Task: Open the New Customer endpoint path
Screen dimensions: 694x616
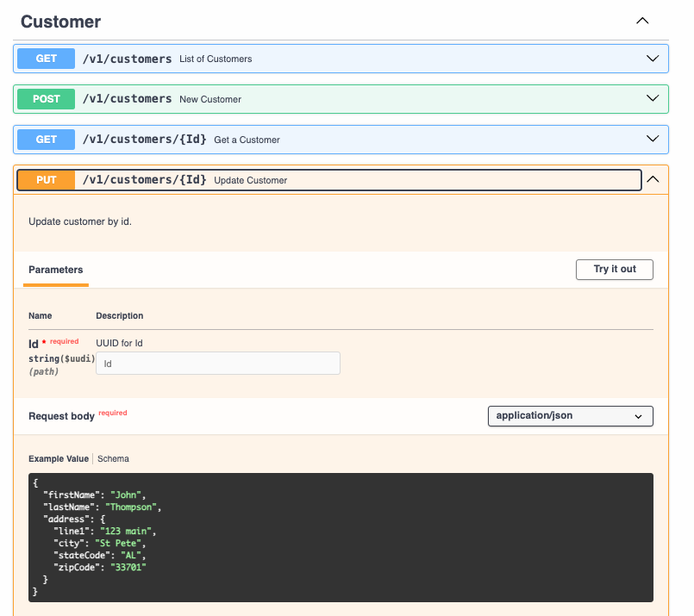Action: [x=128, y=99]
